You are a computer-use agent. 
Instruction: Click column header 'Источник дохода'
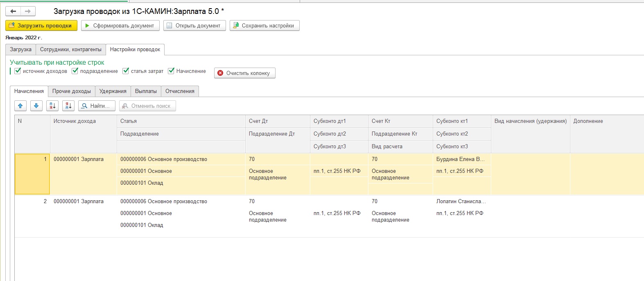pos(84,134)
